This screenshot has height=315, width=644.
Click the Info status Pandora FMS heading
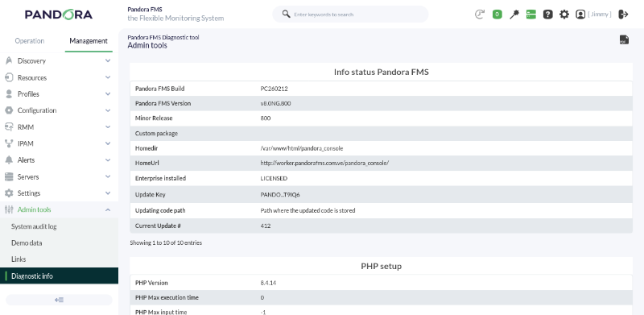coord(381,72)
